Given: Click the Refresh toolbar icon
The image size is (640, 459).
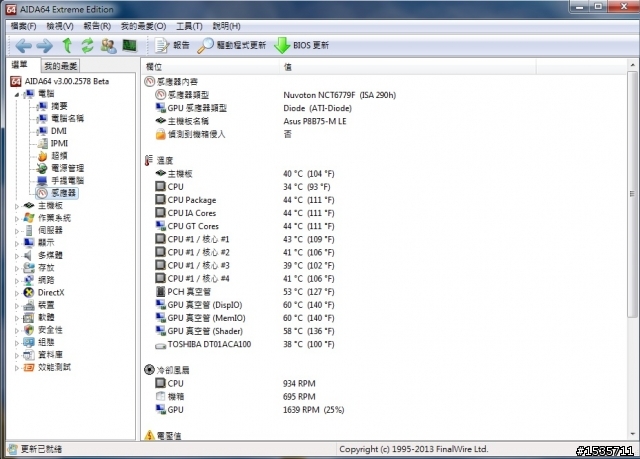Looking at the screenshot, I should click(x=87, y=45).
